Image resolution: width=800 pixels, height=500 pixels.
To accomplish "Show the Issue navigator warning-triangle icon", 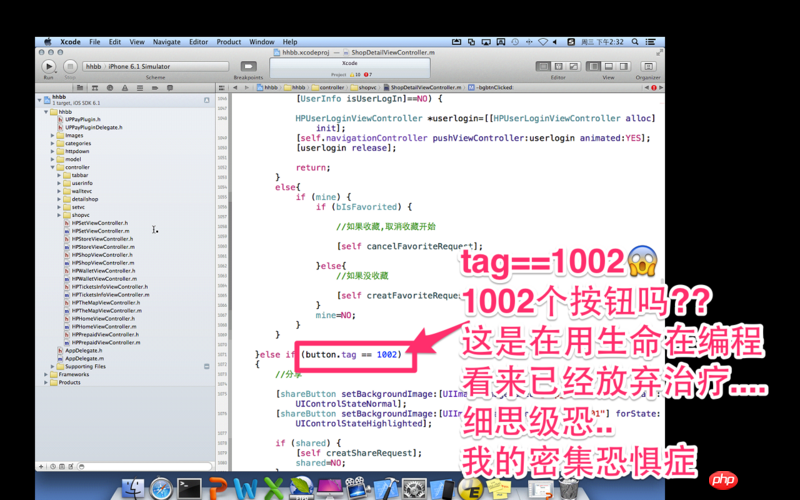I will (x=124, y=88).
